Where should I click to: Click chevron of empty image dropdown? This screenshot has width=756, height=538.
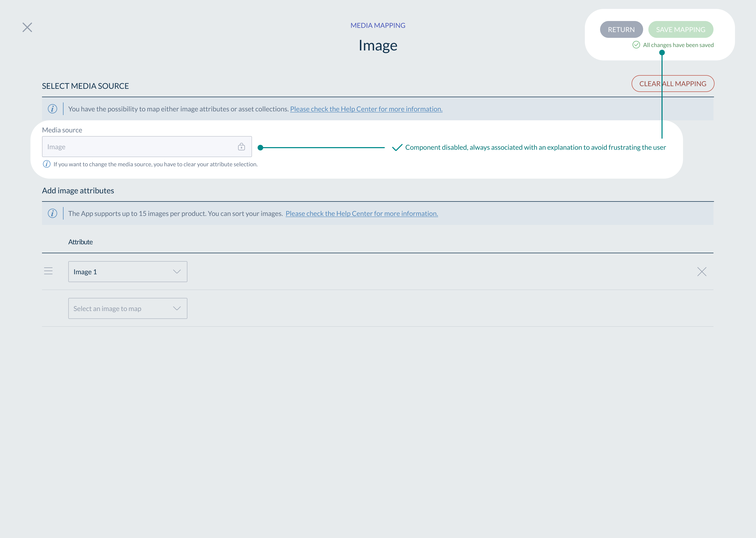point(177,308)
